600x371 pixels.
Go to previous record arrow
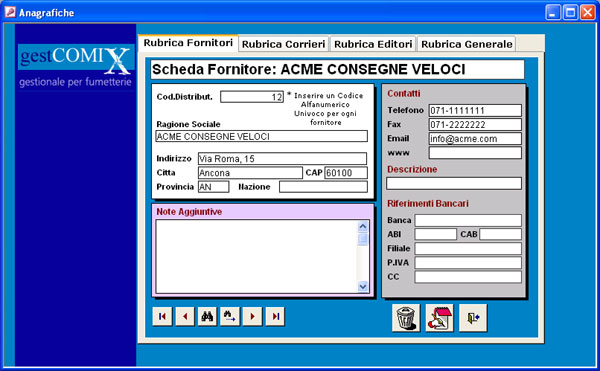coord(185,316)
